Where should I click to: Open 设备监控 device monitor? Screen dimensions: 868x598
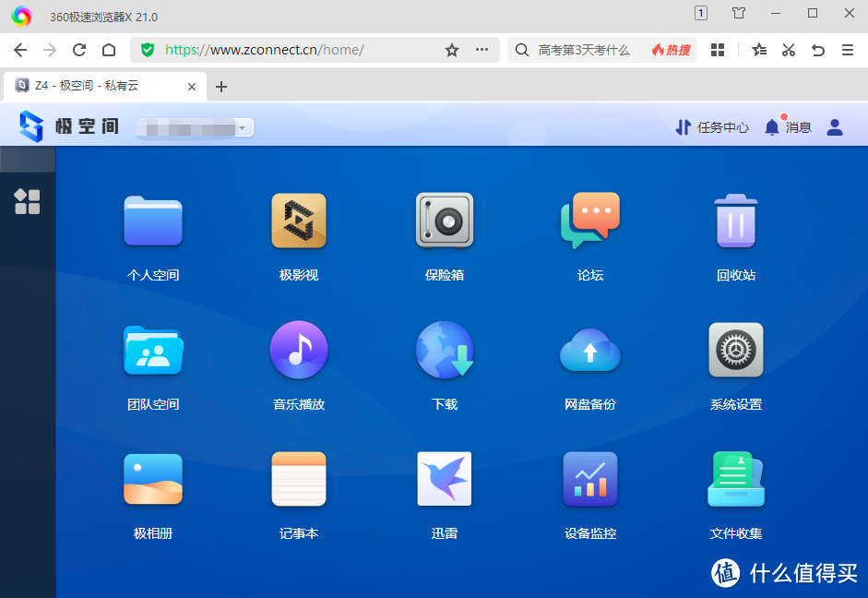[590, 480]
